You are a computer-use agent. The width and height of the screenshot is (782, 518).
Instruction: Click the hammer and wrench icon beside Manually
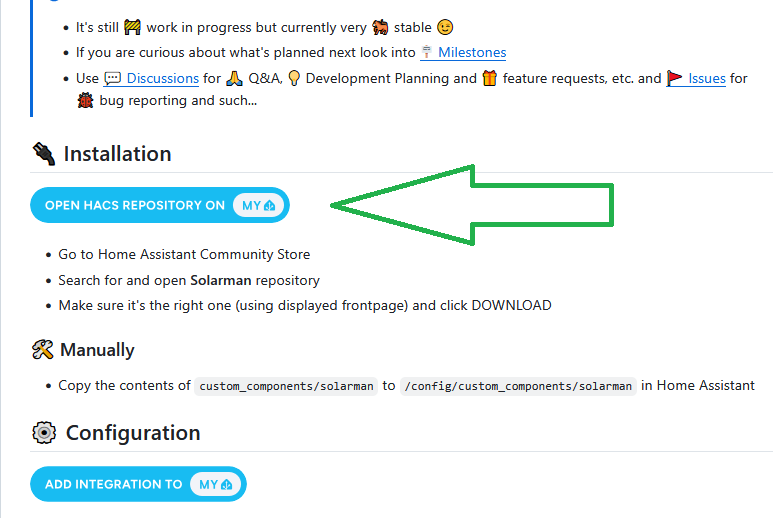pyautogui.click(x=42, y=350)
